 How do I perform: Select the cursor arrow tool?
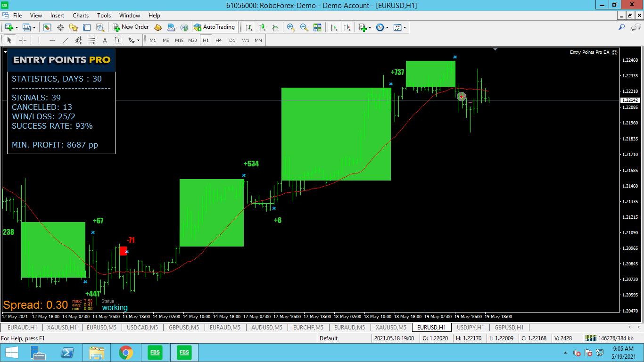pyautogui.click(x=9, y=40)
